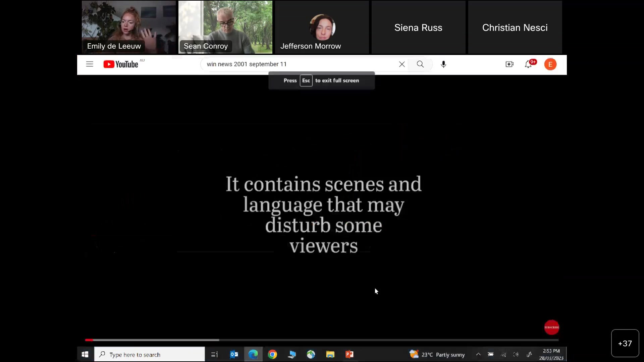Select Sean Conroy's video tile
The image size is (644, 362).
click(x=225, y=27)
